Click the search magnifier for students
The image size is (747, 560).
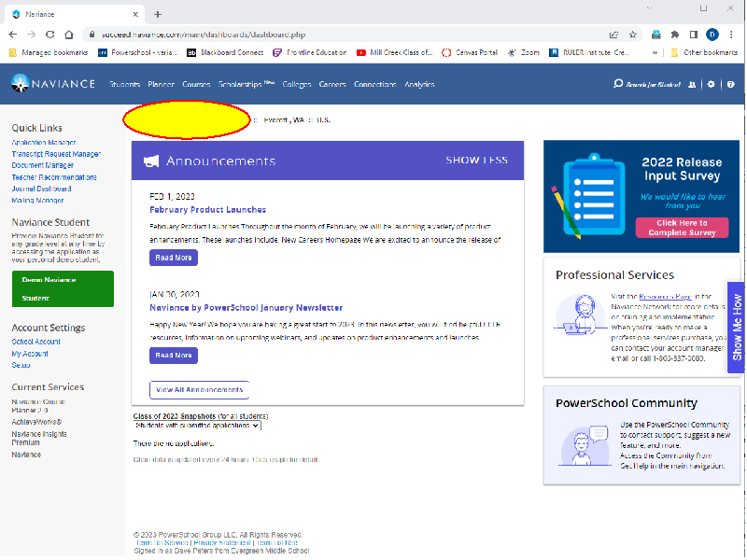point(618,84)
